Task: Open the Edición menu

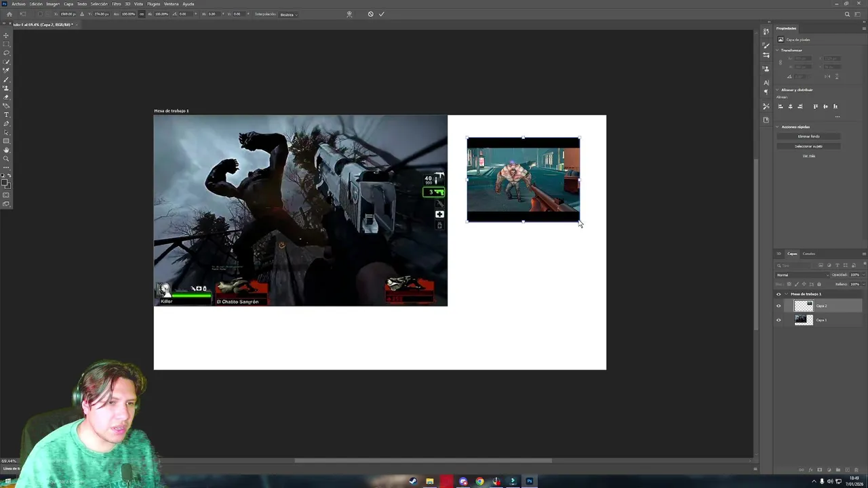Action: tap(36, 4)
